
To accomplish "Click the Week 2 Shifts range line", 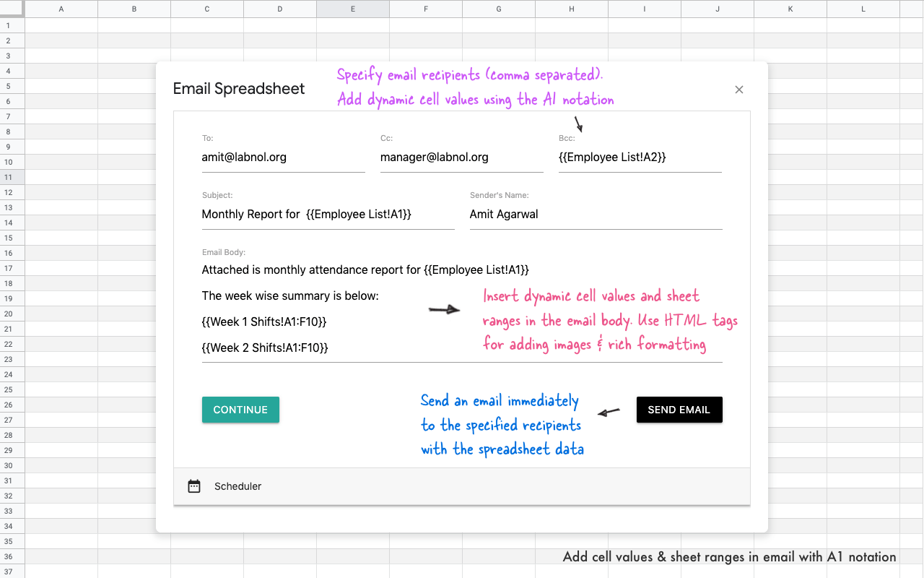I will pyautogui.click(x=265, y=348).
